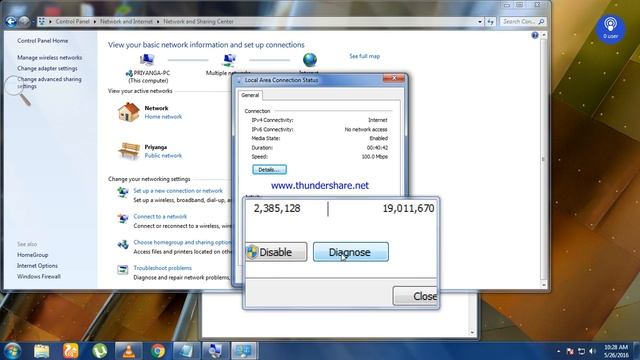Open Change advanced sharing settings
This screenshot has height=360, width=640.
click(49, 82)
